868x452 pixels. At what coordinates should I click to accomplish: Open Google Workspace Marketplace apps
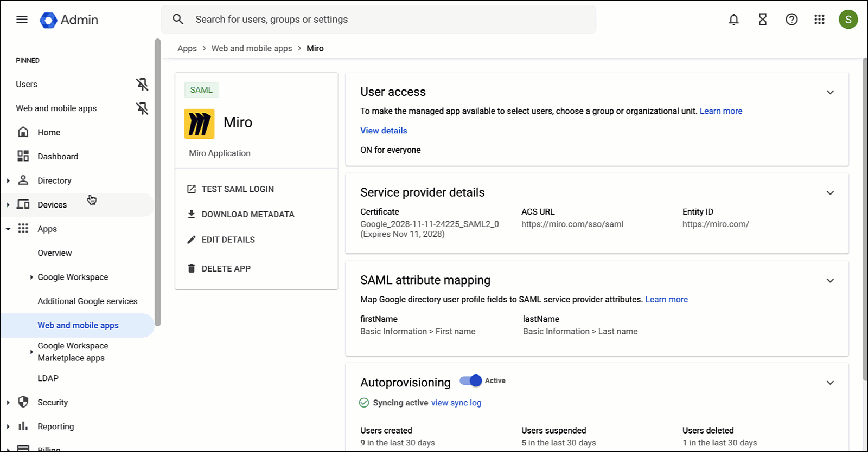(73, 352)
